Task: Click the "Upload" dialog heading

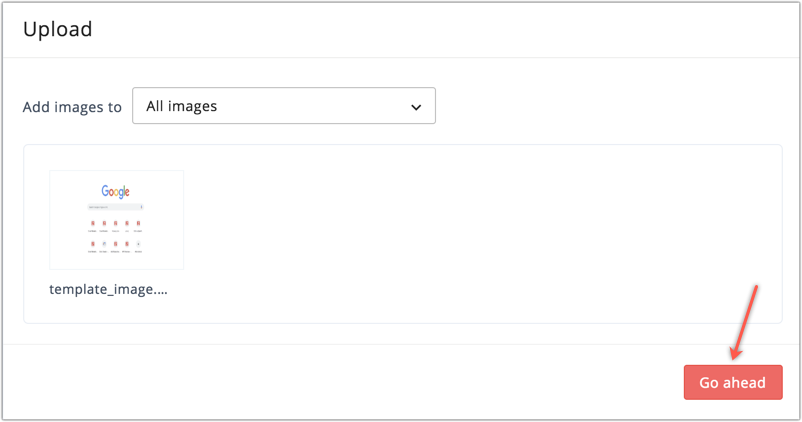Action: point(58,30)
